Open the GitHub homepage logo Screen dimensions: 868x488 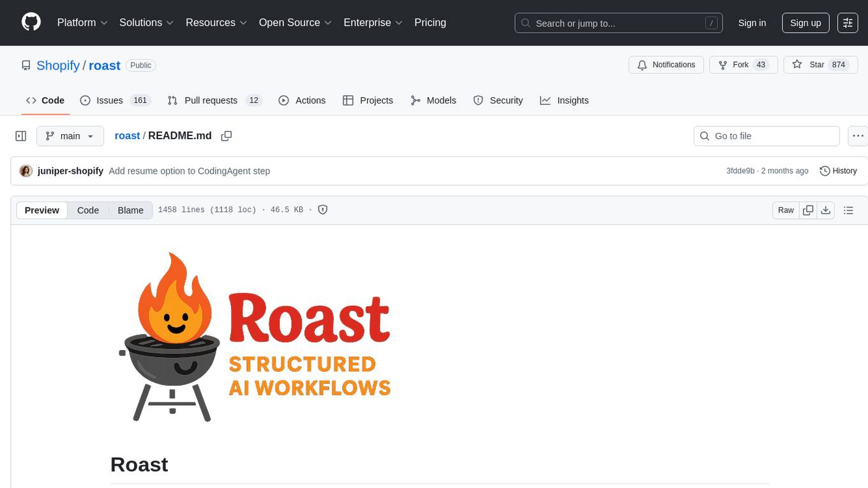[x=31, y=22]
